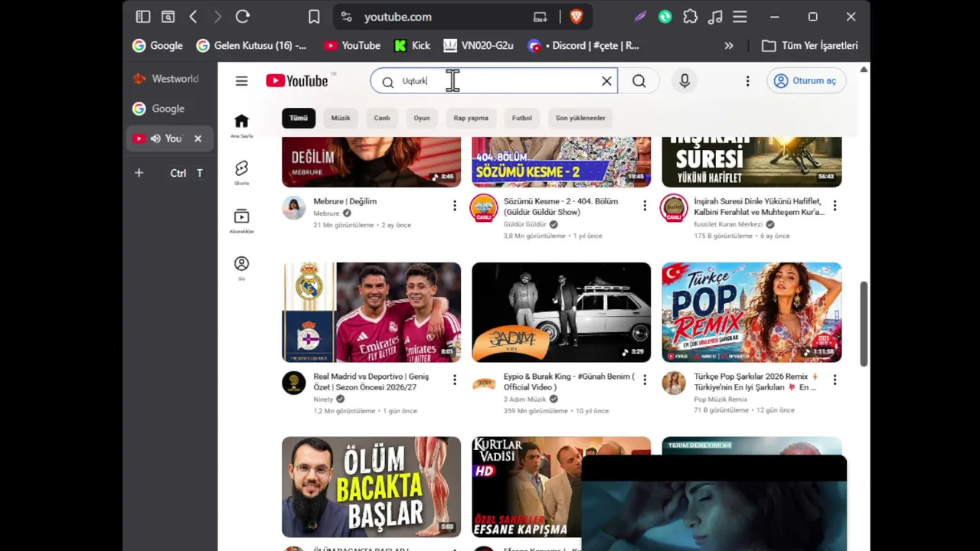Image resolution: width=980 pixels, height=551 pixels.
Task: Open site settings icon in address bar
Action: click(x=347, y=17)
